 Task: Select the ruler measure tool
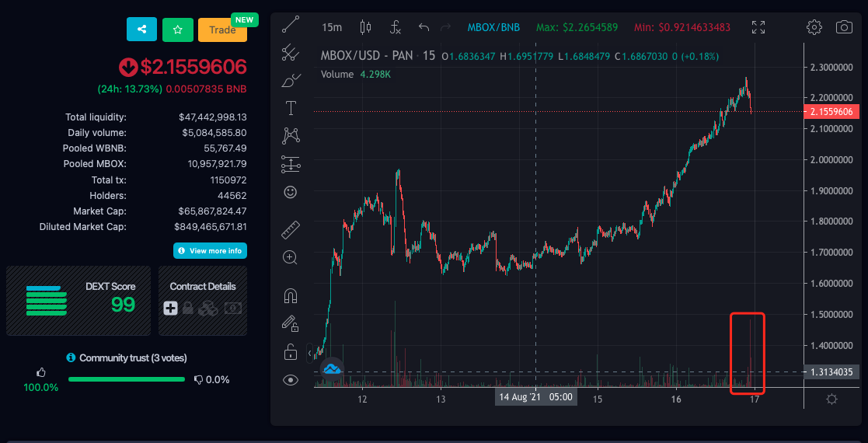(x=290, y=230)
